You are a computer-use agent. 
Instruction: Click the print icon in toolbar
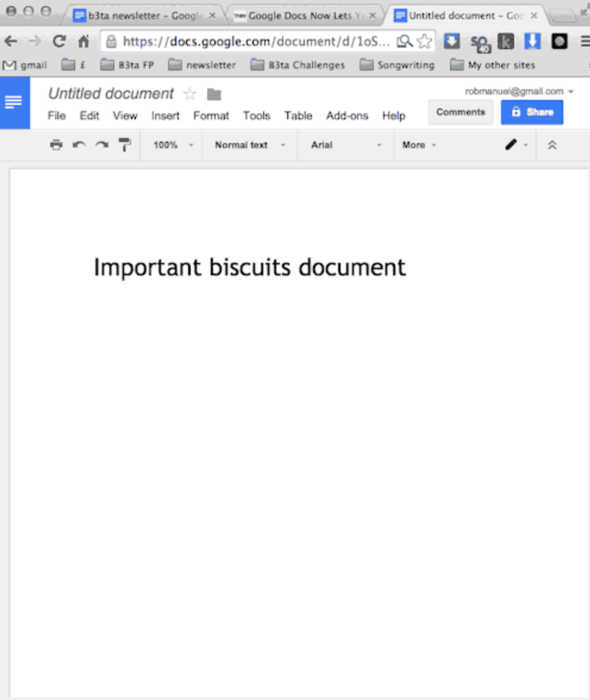(56, 145)
